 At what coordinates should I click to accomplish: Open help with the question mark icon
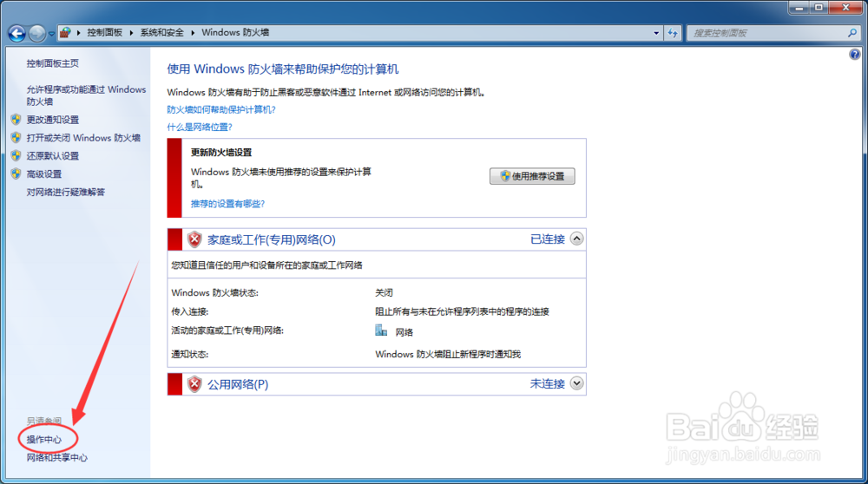point(855,54)
